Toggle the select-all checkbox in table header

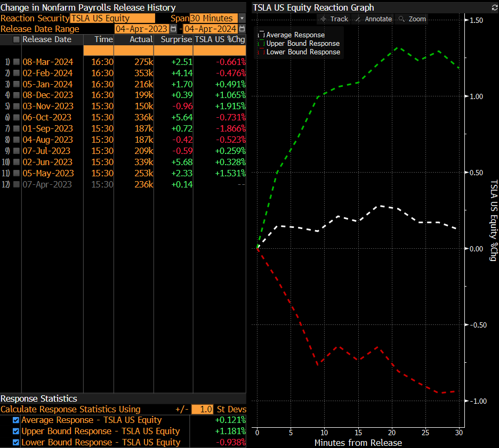tap(16, 39)
